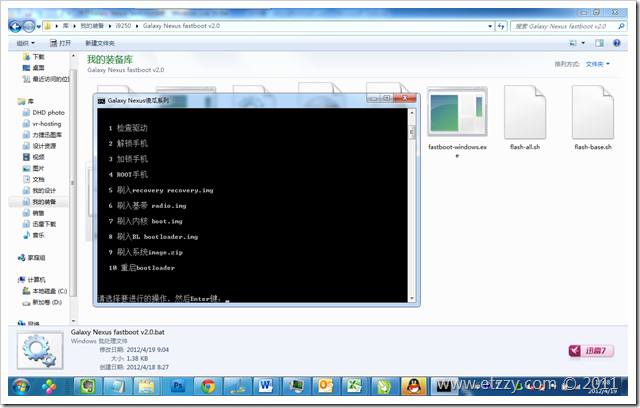
Task: Open the recent locations dropdown arrow
Action: [39, 27]
